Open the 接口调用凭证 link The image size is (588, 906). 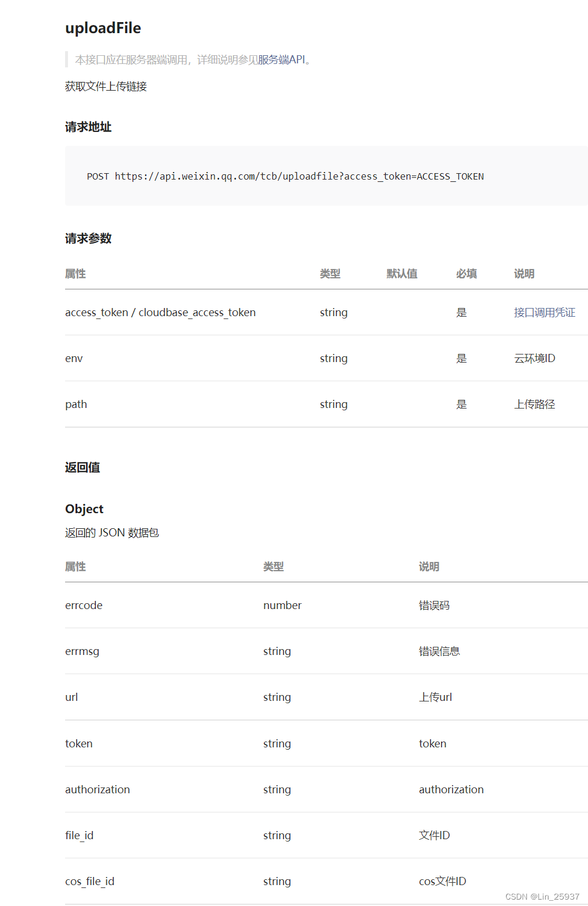click(544, 313)
